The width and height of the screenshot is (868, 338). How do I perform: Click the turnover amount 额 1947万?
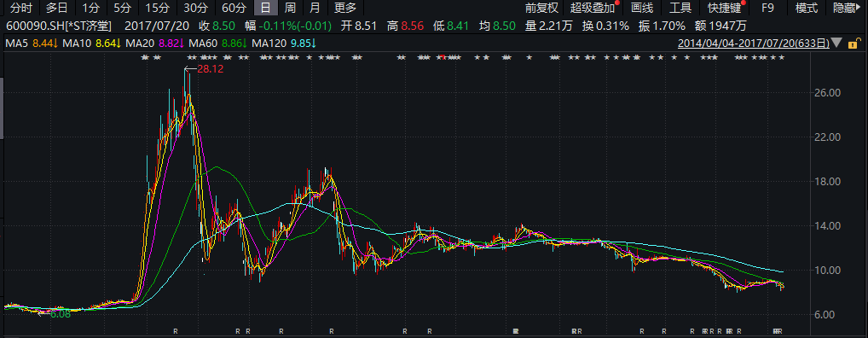click(720, 26)
